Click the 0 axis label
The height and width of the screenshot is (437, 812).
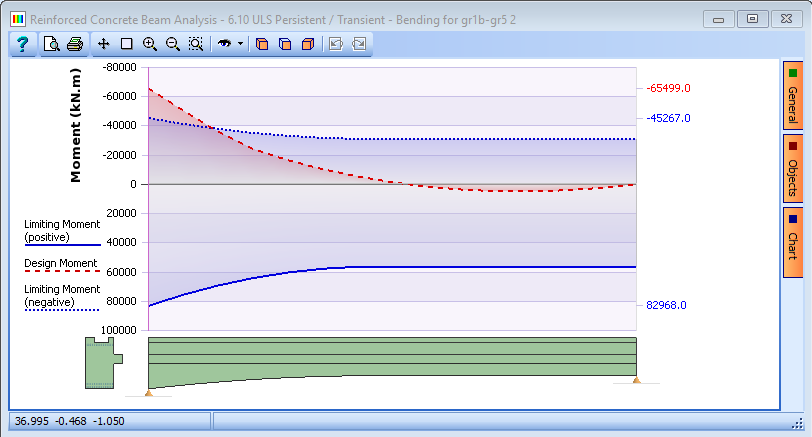pyautogui.click(x=134, y=184)
